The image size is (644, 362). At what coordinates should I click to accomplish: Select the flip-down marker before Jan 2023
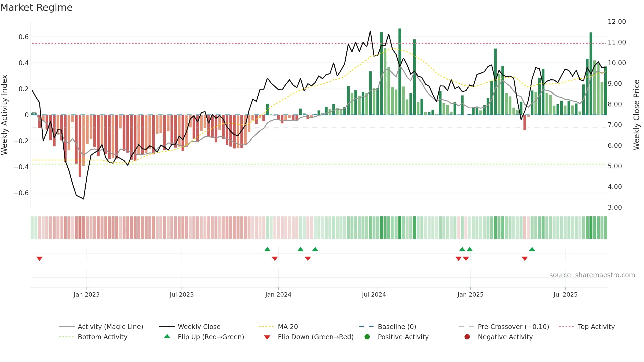(39, 258)
